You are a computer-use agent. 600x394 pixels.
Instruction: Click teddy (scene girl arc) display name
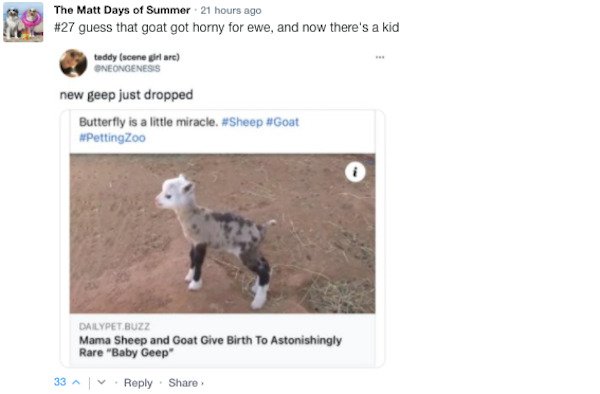tap(137, 57)
